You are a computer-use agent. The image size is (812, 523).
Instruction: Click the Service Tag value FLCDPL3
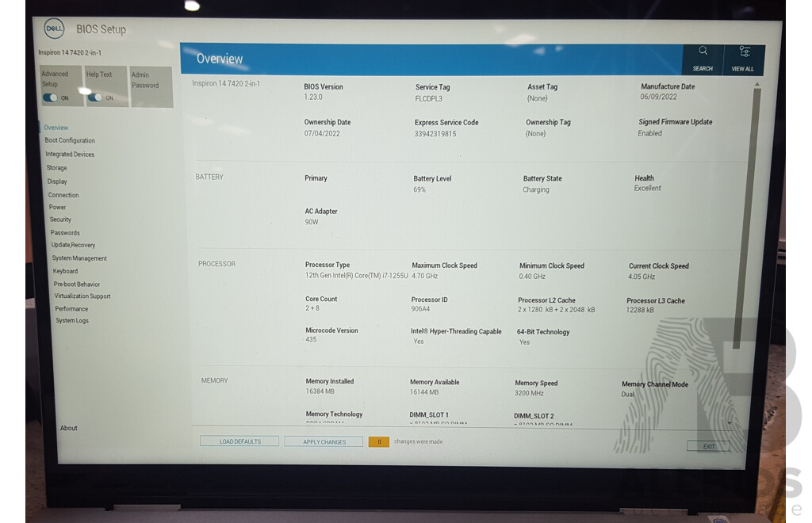click(x=428, y=98)
